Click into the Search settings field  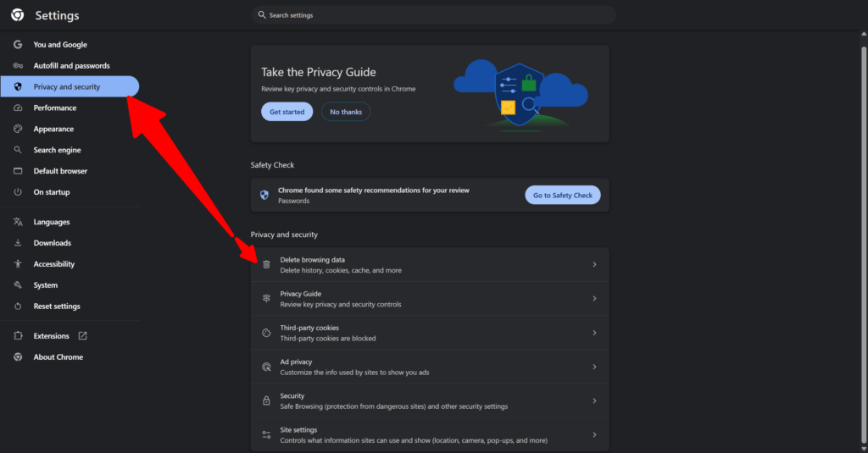(432, 15)
